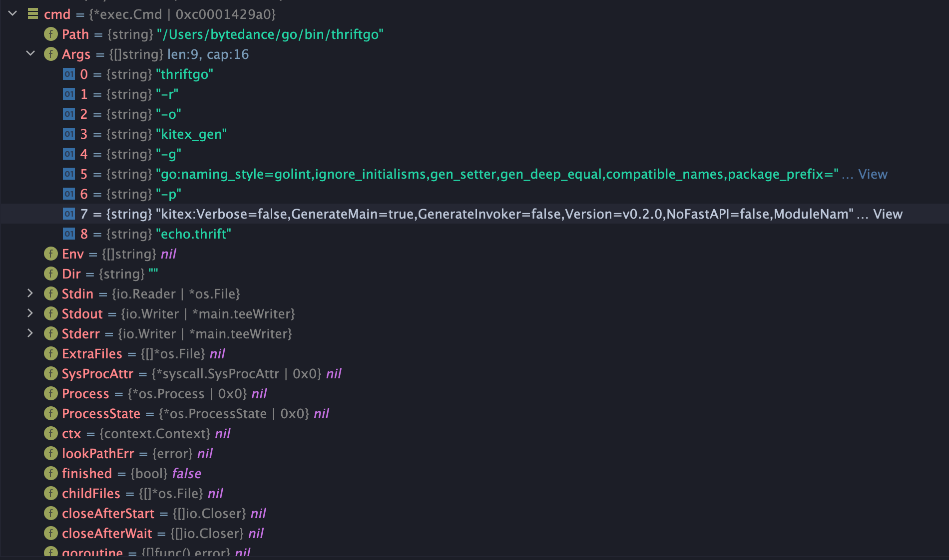The height and width of the screenshot is (560, 949).
Task: Click the field icon beside lookPathErr
Action: [50, 453]
